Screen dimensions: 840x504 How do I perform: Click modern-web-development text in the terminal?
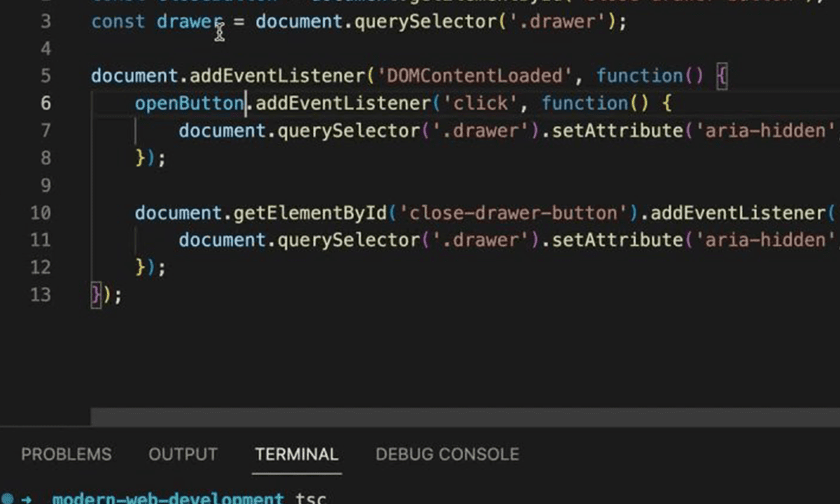click(x=168, y=497)
